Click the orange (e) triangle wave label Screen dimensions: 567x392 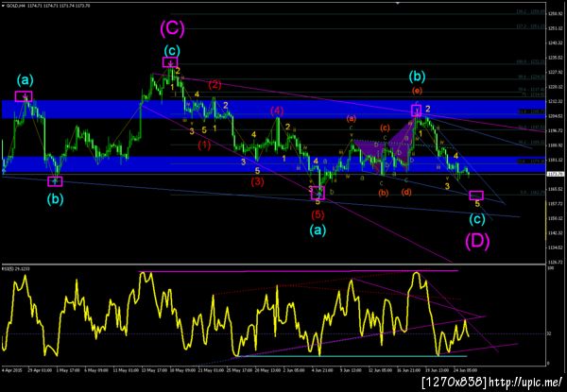(x=417, y=91)
